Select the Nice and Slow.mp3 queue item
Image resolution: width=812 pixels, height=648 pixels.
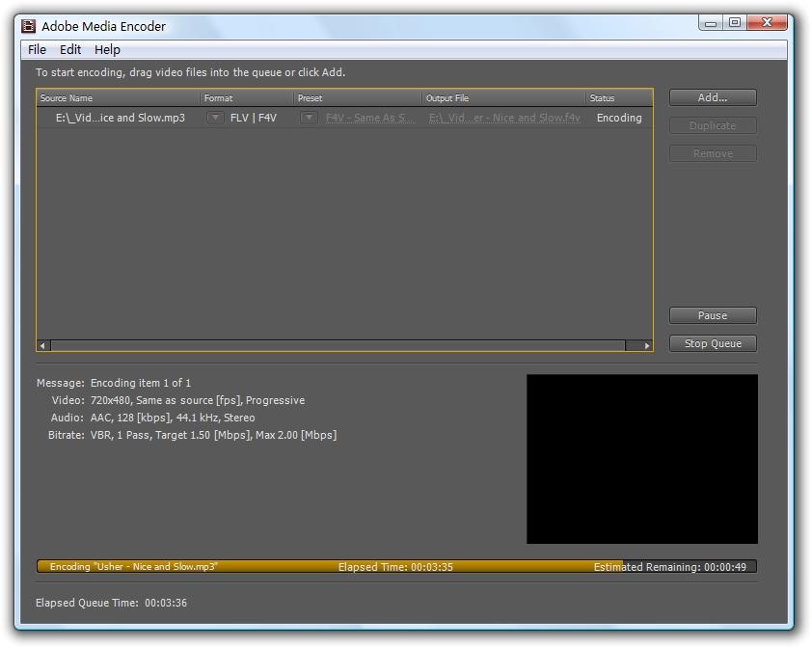tap(121, 118)
